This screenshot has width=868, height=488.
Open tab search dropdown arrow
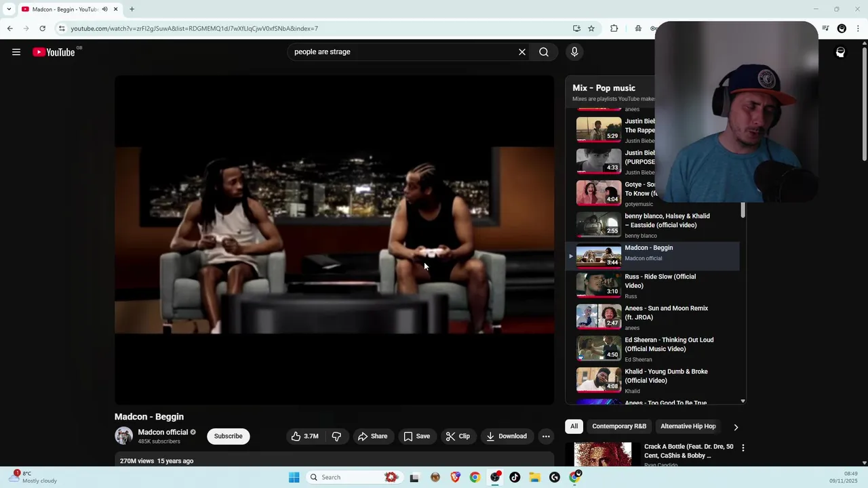9,9
